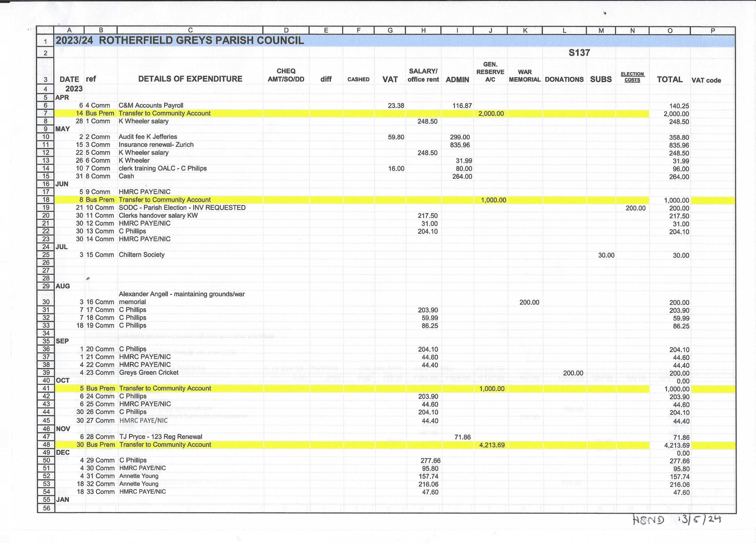Screen dimensions: 756x543
Task: Select the S137 heading cell
Action: 579,53
